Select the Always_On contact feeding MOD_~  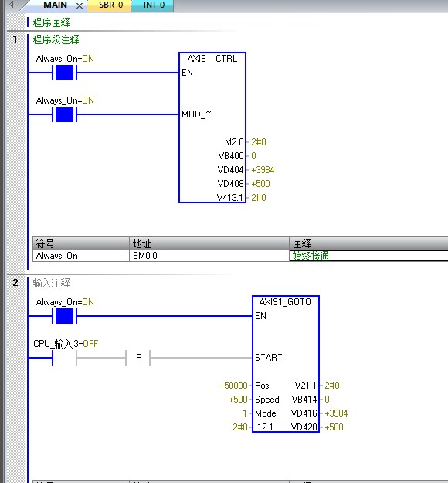(x=64, y=114)
